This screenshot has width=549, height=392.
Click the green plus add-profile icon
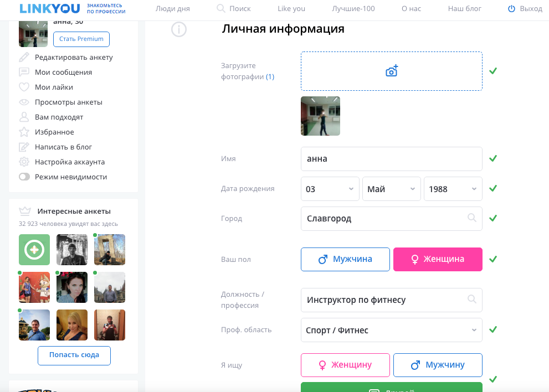tap(34, 250)
